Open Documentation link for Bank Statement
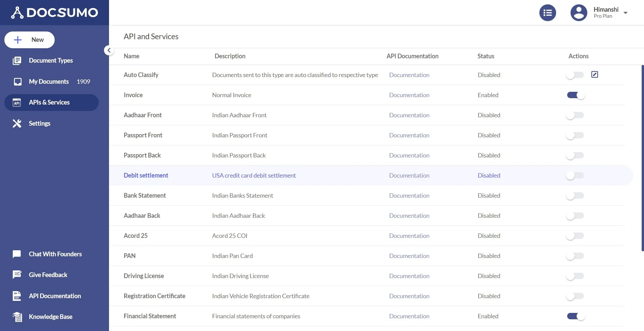644x331 pixels. coord(409,195)
